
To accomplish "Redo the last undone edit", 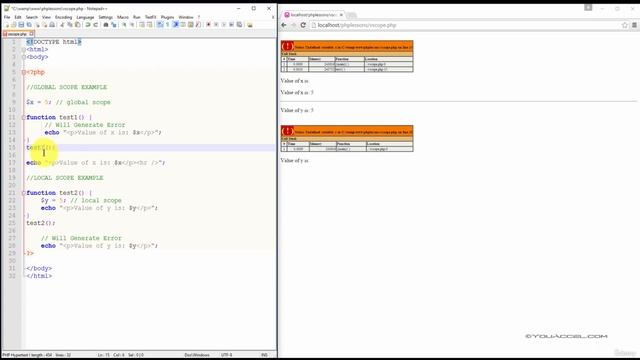I will coord(96,25).
